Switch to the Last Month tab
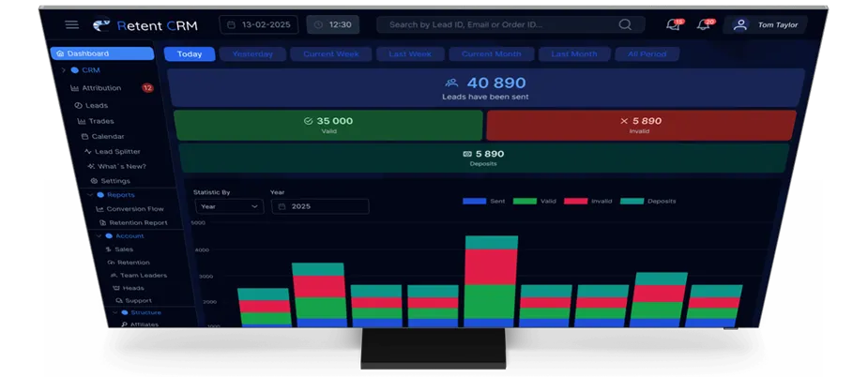The height and width of the screenshot is (377, 868). point(574,54)
